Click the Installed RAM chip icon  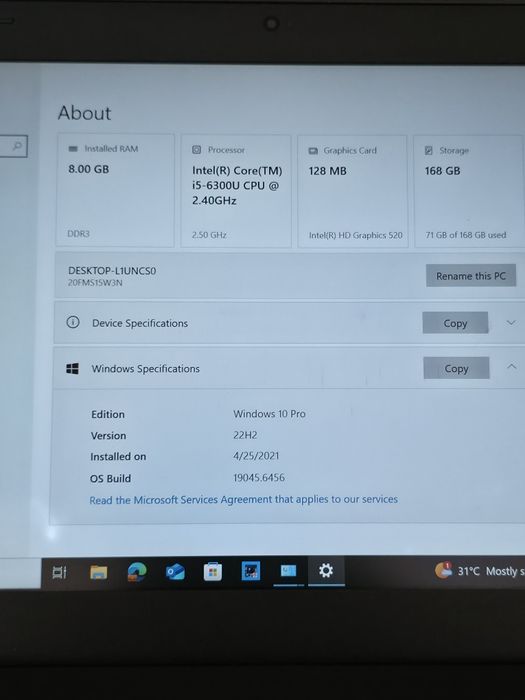(x=73, y=149)
